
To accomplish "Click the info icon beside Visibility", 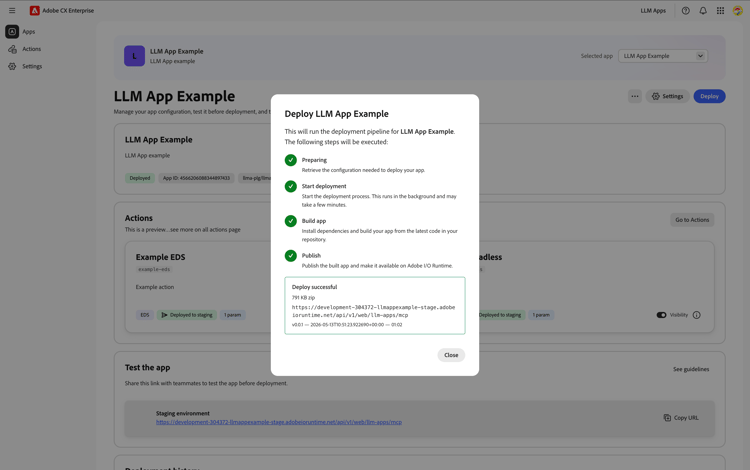I will pos(696,315).
